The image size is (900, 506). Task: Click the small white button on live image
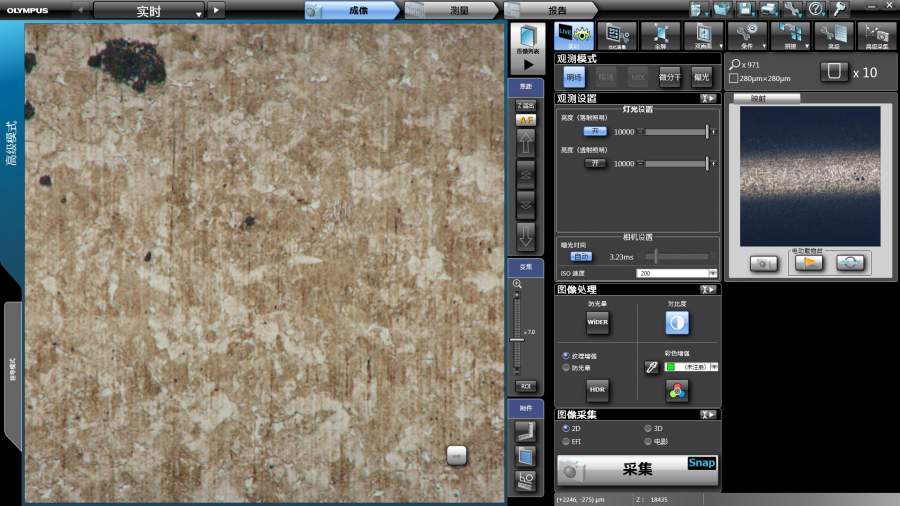pyautogui.click(x=457, y=456)
